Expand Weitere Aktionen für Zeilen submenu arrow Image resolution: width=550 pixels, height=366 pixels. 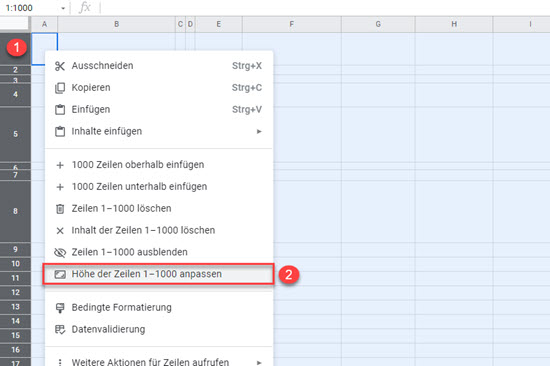point(259,362)
